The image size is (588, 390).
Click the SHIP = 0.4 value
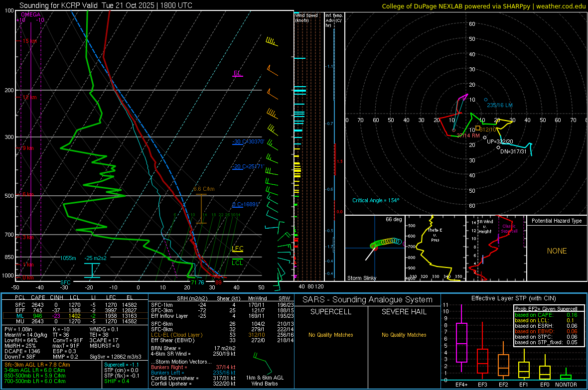click(x=117, y=382)
